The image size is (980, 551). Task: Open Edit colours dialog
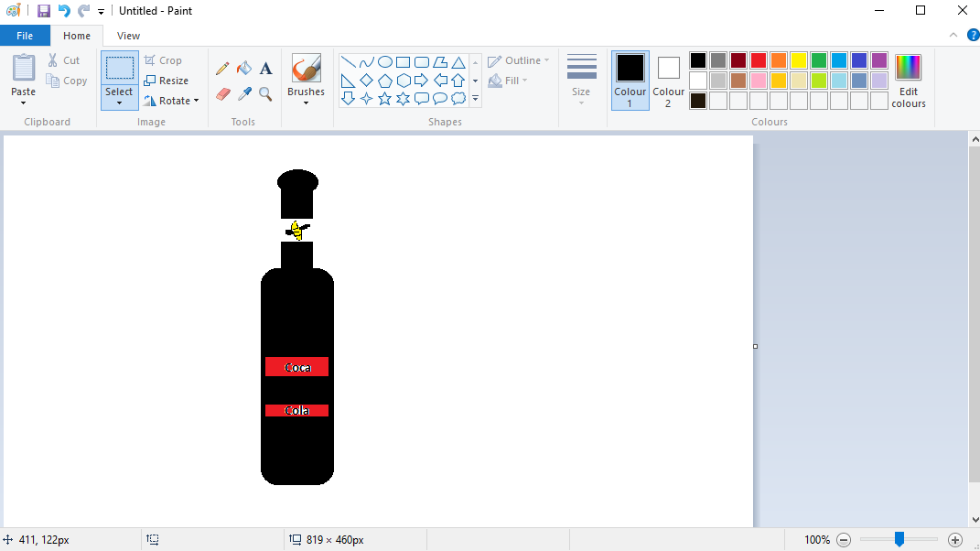(x=909, y=81)
